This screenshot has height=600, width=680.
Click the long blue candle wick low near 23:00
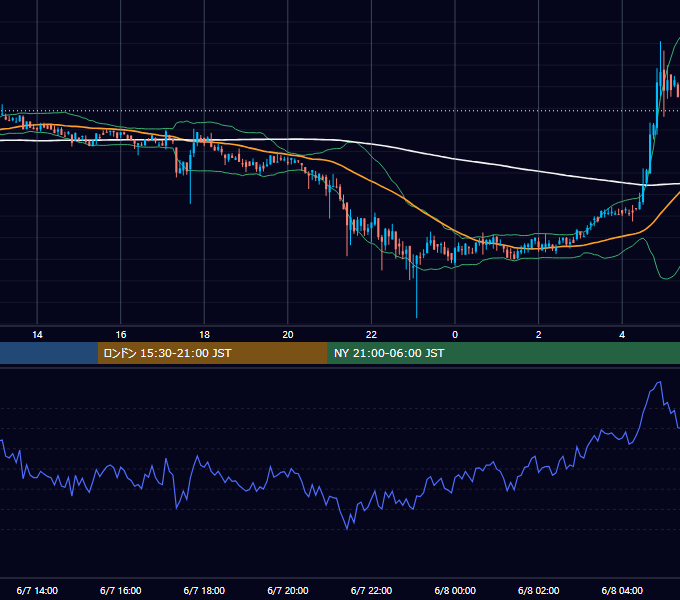[416, 316]
